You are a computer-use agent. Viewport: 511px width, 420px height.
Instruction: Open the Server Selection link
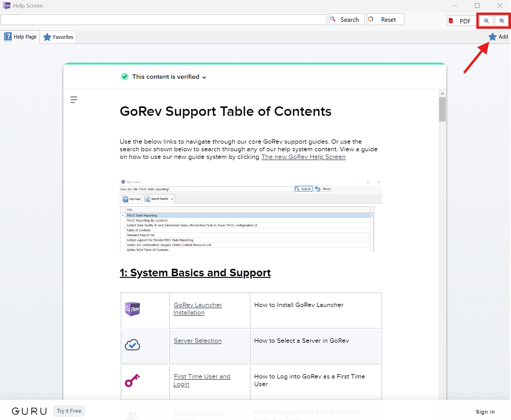click(x=198, y=341)
